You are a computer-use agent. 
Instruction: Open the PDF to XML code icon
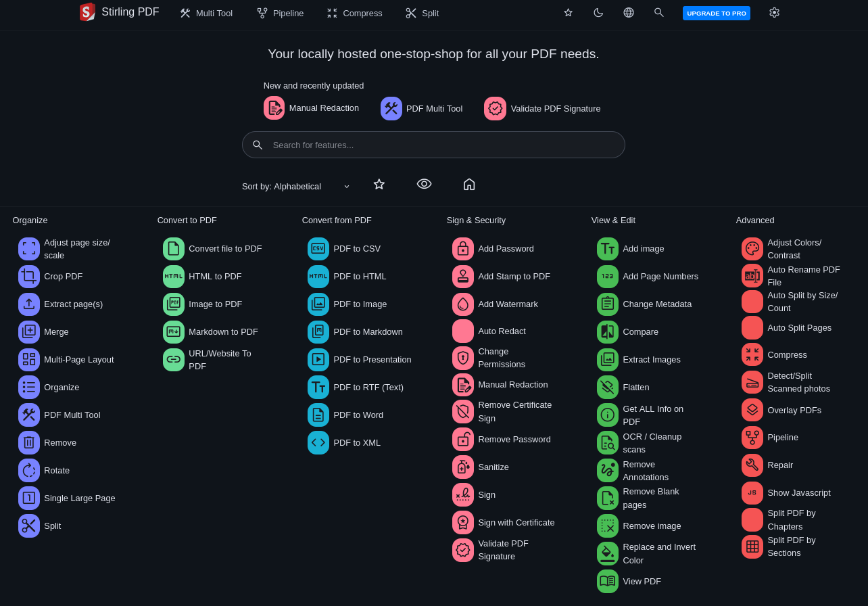pyautogui.click(x=318, y=443)
